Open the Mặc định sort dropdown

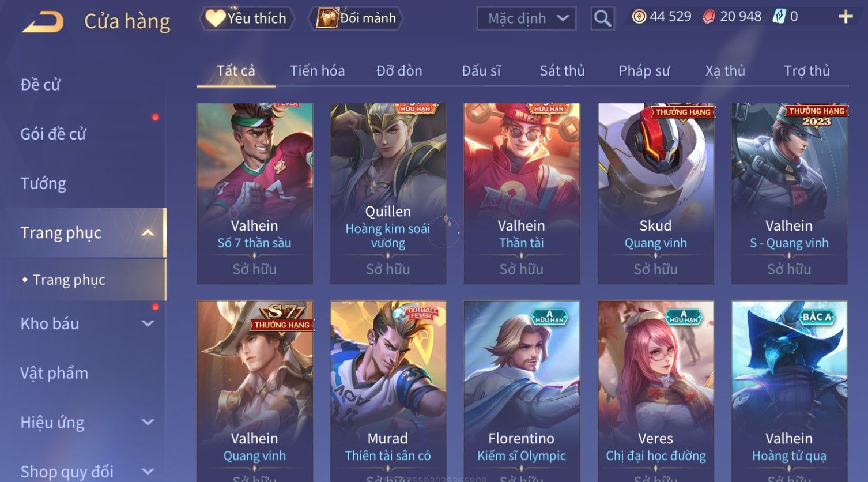526,18
